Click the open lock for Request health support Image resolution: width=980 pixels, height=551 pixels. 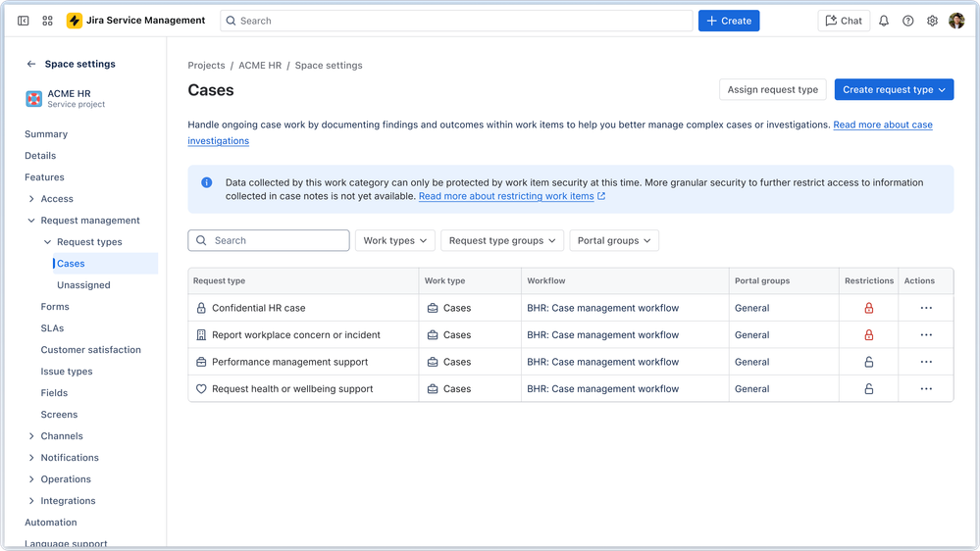click(x=869, y=388)
